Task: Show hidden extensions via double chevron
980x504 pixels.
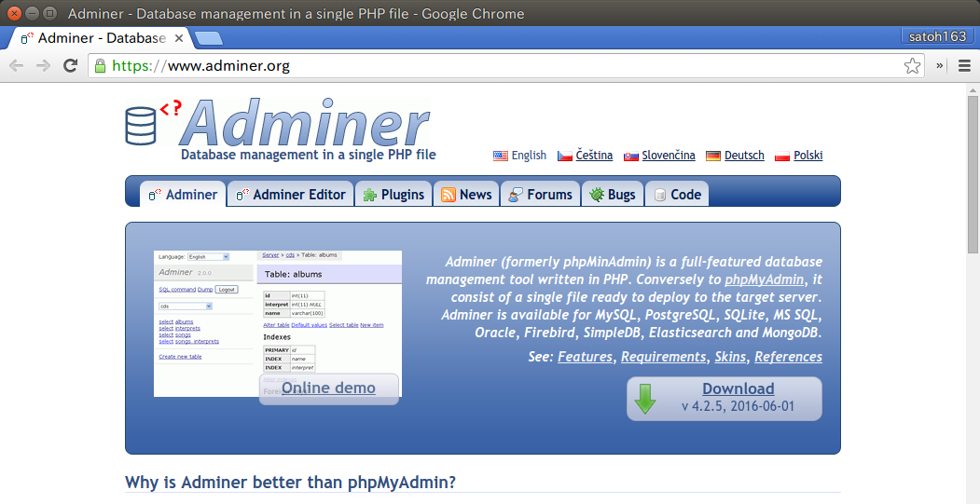Action: tap(939, 65)
